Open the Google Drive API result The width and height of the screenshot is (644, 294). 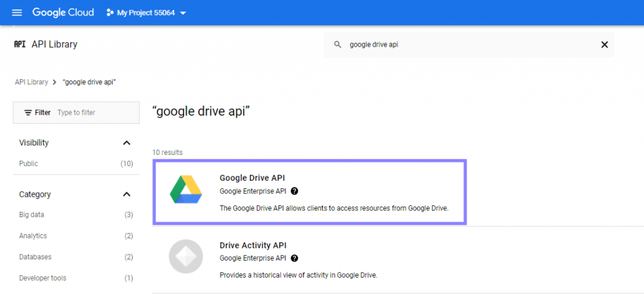(309, 193)
